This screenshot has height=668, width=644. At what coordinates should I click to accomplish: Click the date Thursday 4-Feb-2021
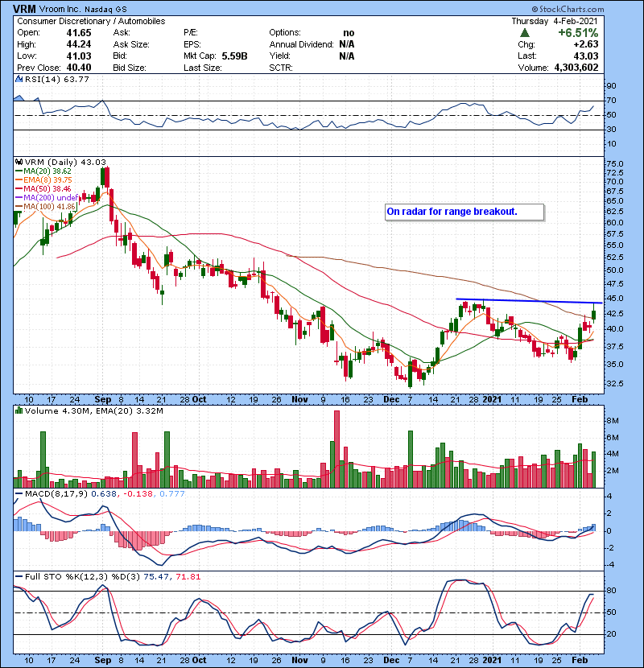coord(555,21)
